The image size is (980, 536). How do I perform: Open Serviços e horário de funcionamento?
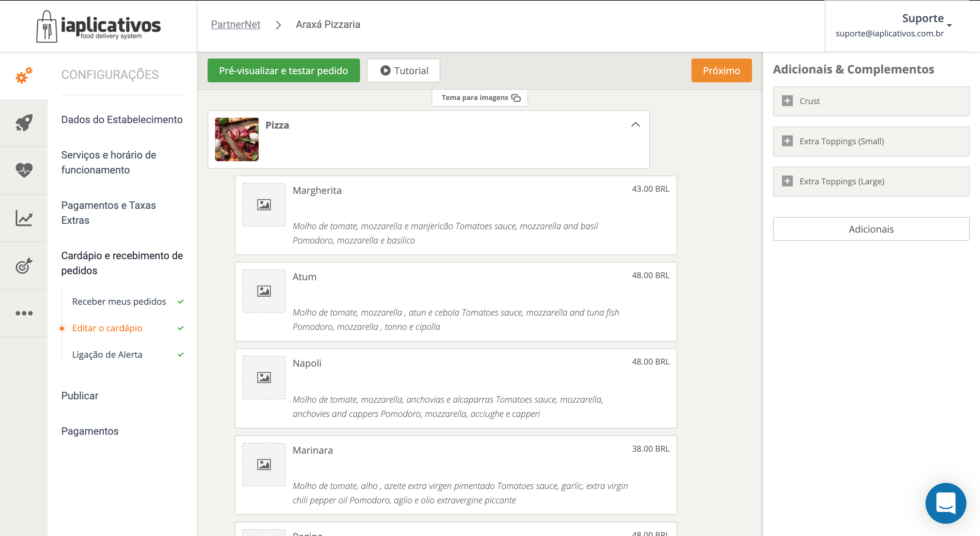[x=109, y=162]
